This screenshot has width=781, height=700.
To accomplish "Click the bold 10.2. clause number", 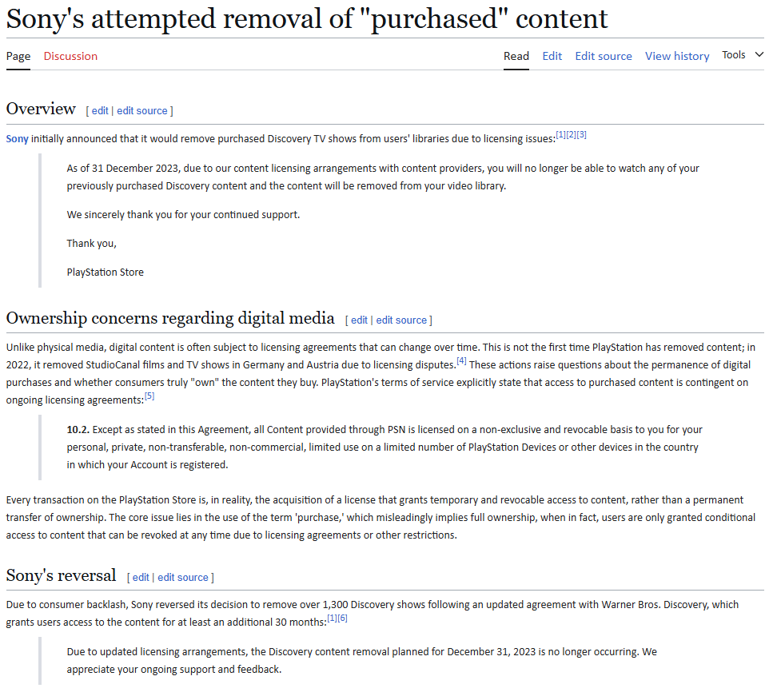I will coord(78,430).
